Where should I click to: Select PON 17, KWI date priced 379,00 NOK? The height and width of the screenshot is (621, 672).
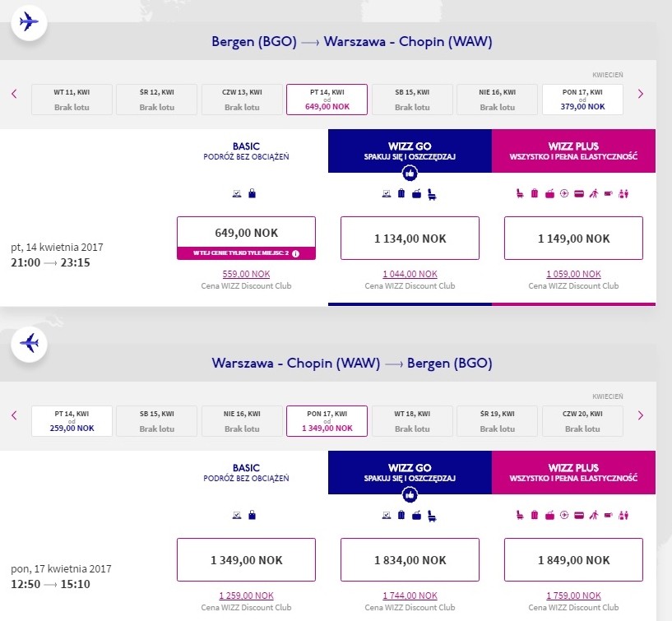[582, 100]
